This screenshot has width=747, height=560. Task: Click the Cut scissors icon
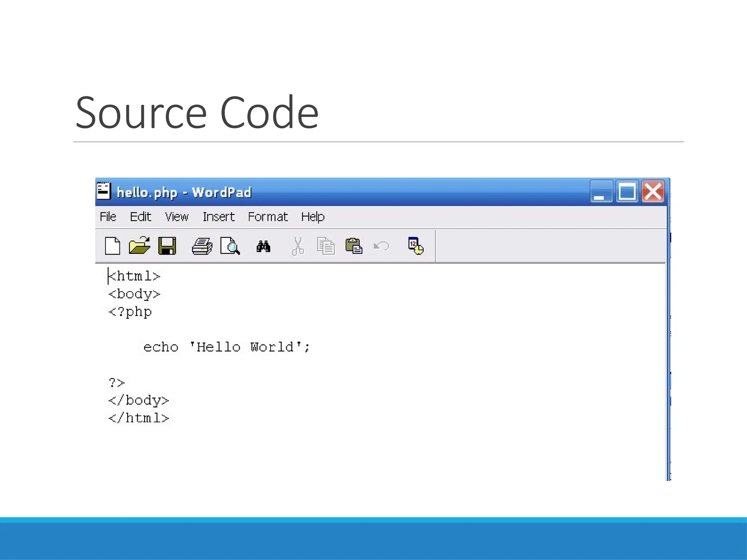(x=298, y=246)
